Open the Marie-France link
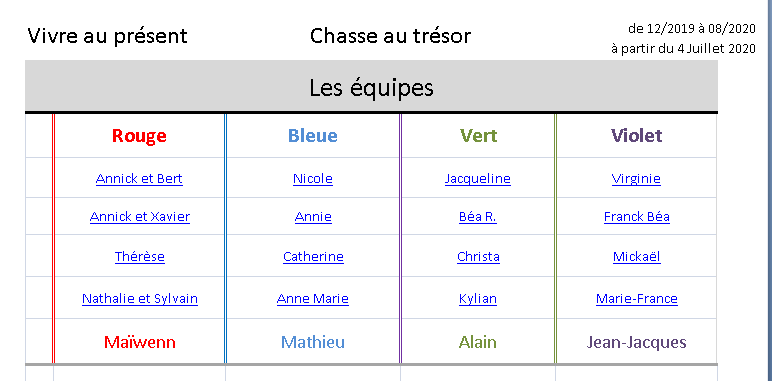 pyautogui.click(x=637, y=298)
